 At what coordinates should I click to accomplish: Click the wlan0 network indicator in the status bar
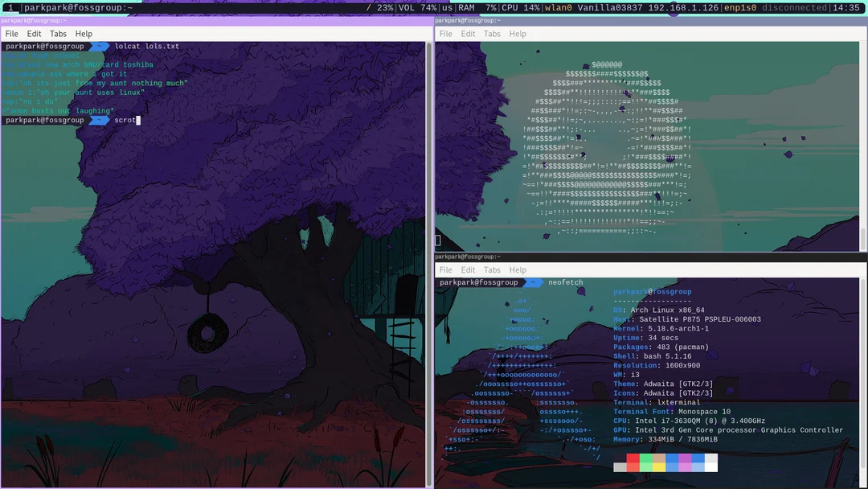point(559,8)
